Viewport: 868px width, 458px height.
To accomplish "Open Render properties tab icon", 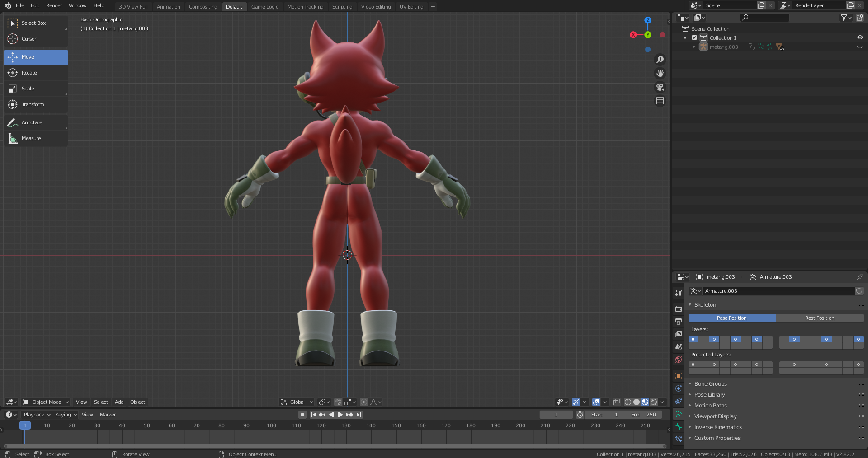I will (x=679, y=309).
